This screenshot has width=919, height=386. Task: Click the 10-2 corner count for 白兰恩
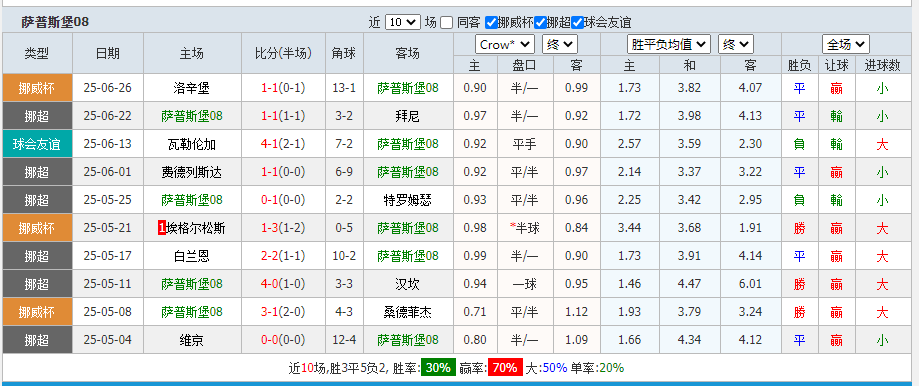344,256
